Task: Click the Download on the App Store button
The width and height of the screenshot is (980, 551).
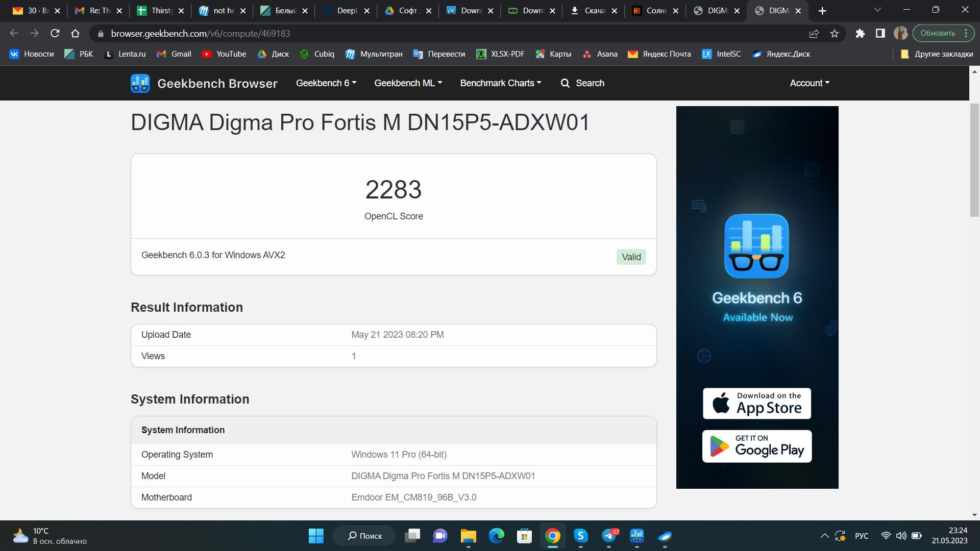Action: click(757, 403)
